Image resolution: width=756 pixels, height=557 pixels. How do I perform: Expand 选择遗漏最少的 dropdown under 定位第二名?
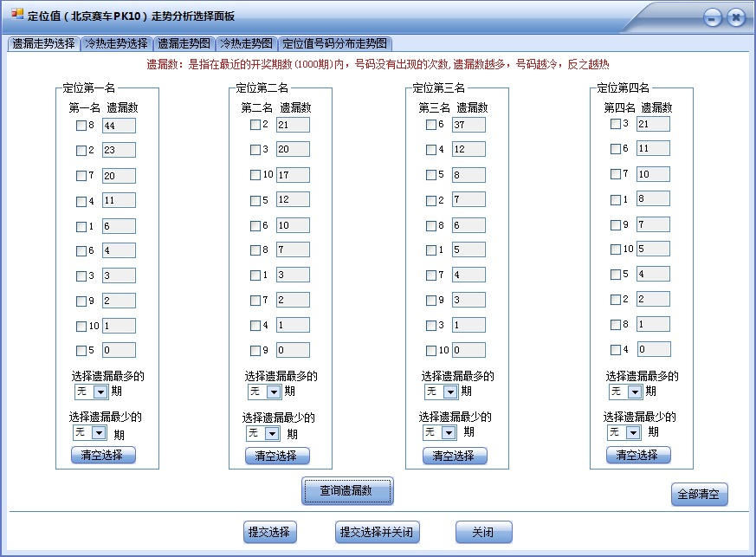click(x=274, y=432)
